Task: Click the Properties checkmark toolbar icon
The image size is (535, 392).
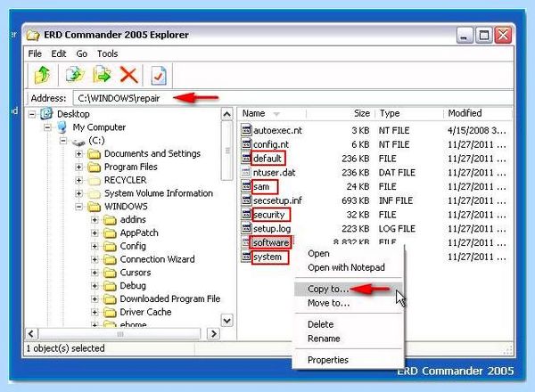Action: (x=159, y=76)
